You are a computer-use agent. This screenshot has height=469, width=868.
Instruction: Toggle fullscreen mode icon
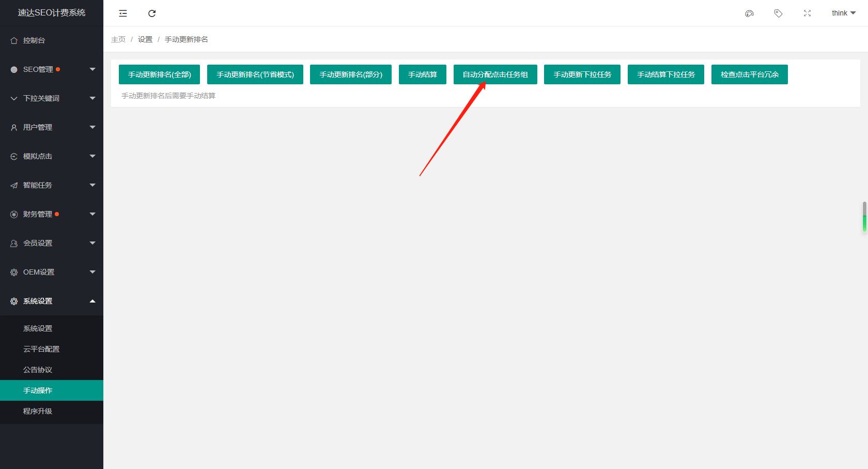[807, 13]
